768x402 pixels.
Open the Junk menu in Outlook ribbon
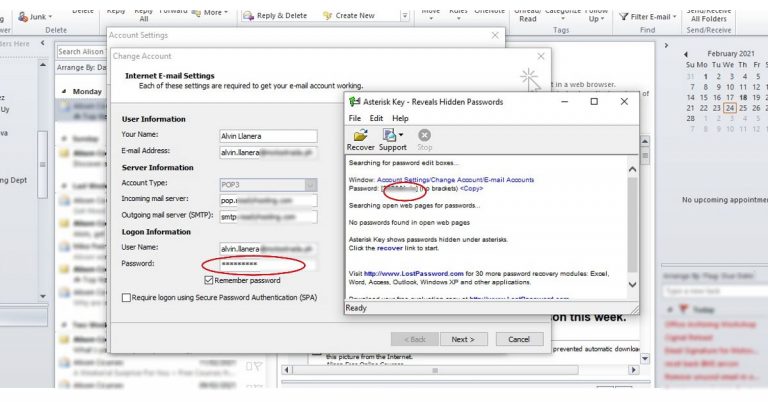coord(35,17)
